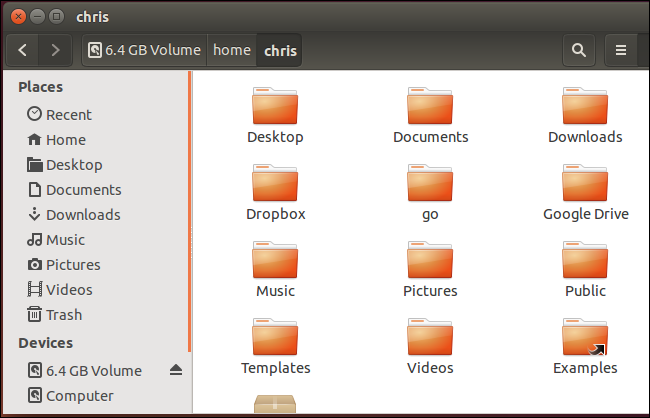The width and height of the screenshot is (650, 418).
Task: Select the Templates folder icon
Action: point(275,337)
